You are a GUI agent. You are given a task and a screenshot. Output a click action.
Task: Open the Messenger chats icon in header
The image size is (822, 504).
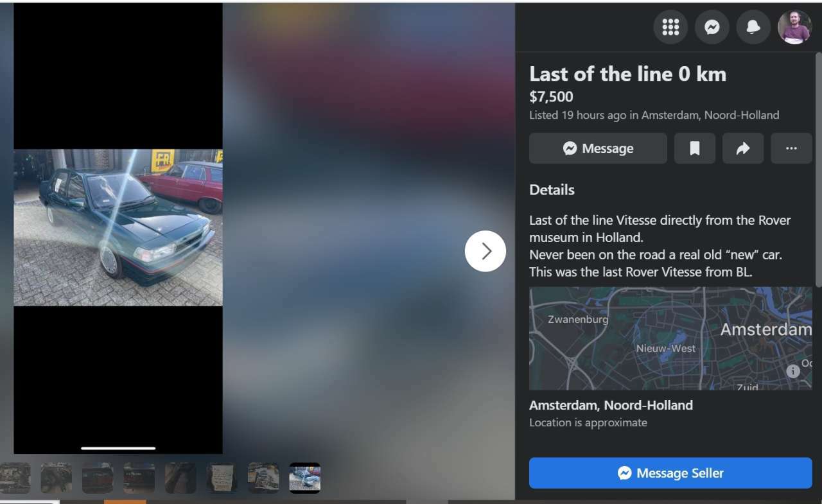click(x=712, y=27)
